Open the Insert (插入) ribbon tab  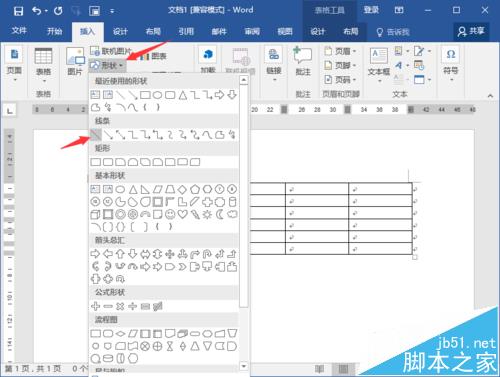[87, 32]
